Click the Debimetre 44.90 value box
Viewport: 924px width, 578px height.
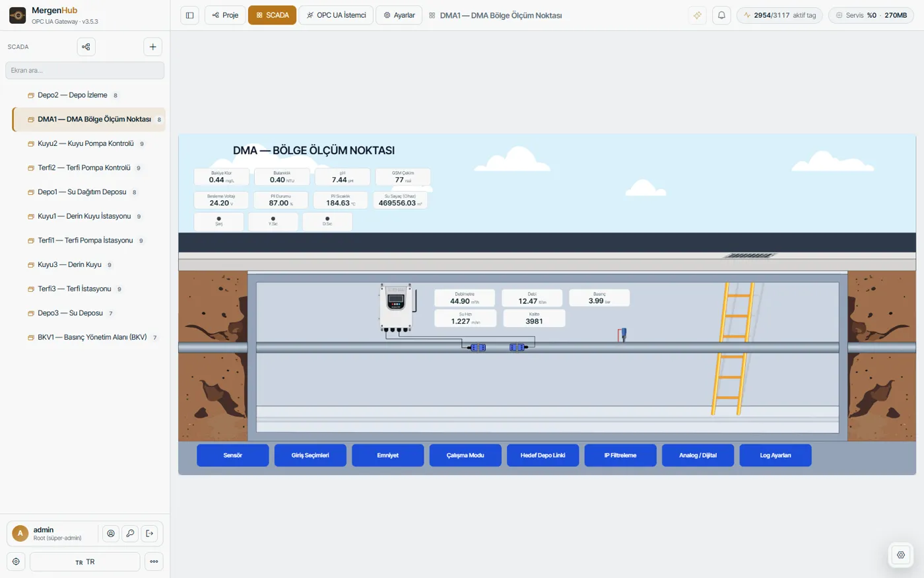465,298
